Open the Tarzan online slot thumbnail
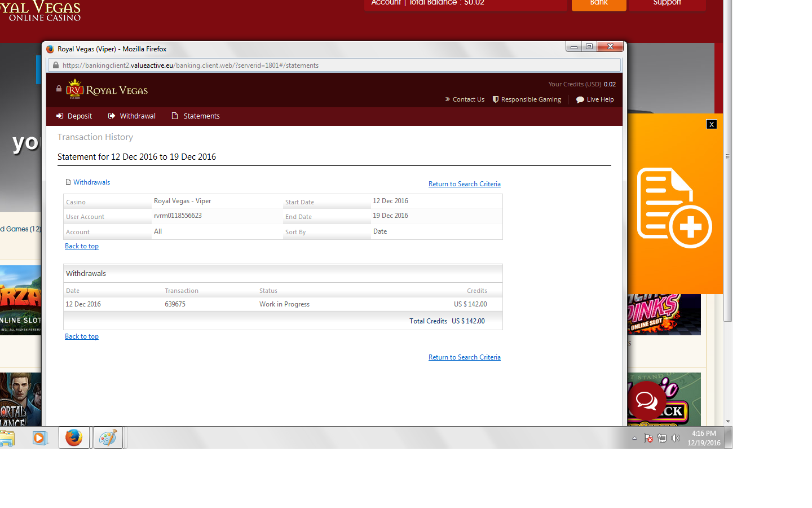Image resolution: width=812 pixels, height=508 pixels. click(x=20, y=300)
